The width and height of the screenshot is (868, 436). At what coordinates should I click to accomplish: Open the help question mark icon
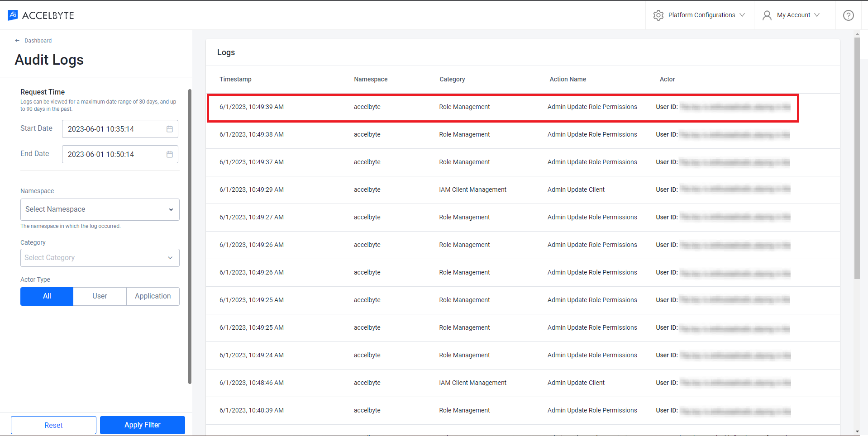(x=849, y=15)
